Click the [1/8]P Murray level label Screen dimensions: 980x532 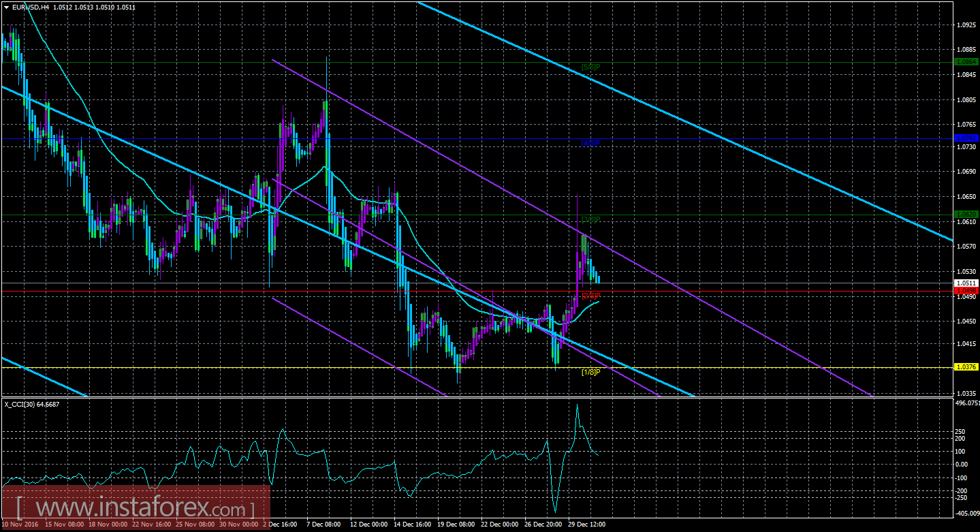point(590,372)
